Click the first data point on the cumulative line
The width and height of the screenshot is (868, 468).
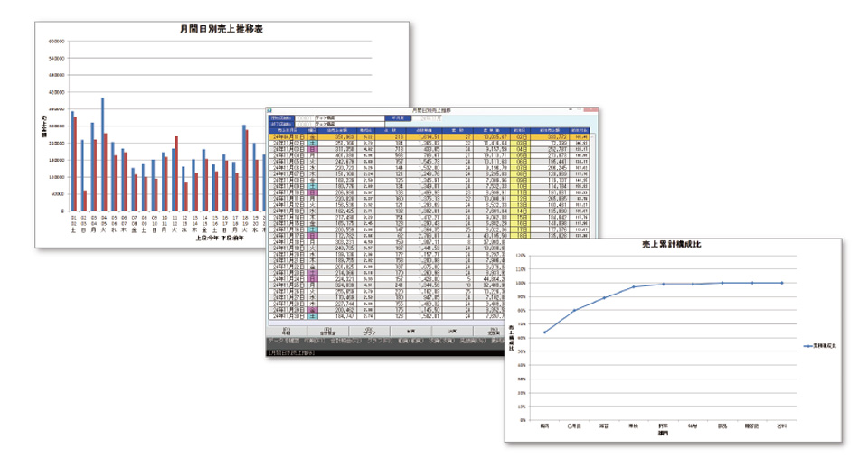544,332
